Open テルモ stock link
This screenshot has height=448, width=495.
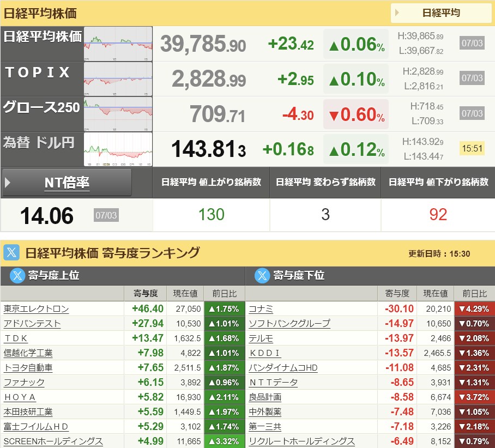click(x=261, y=338)
